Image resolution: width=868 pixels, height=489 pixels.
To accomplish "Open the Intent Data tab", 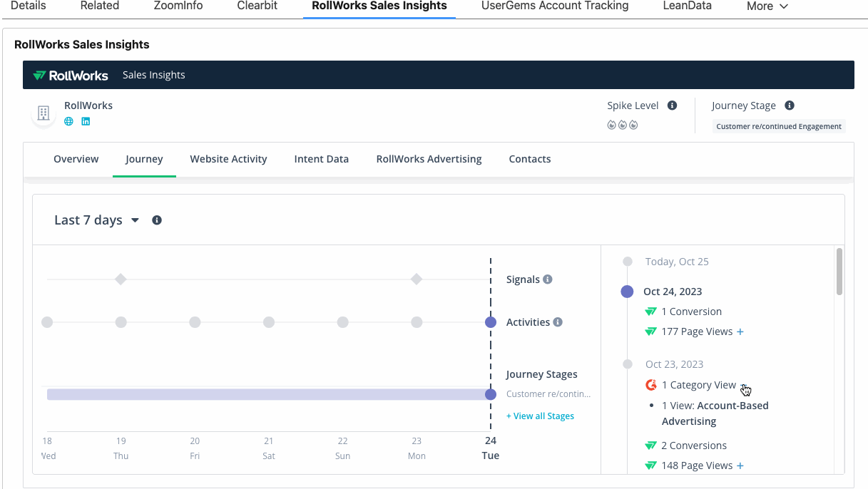I will click(321, 159).
